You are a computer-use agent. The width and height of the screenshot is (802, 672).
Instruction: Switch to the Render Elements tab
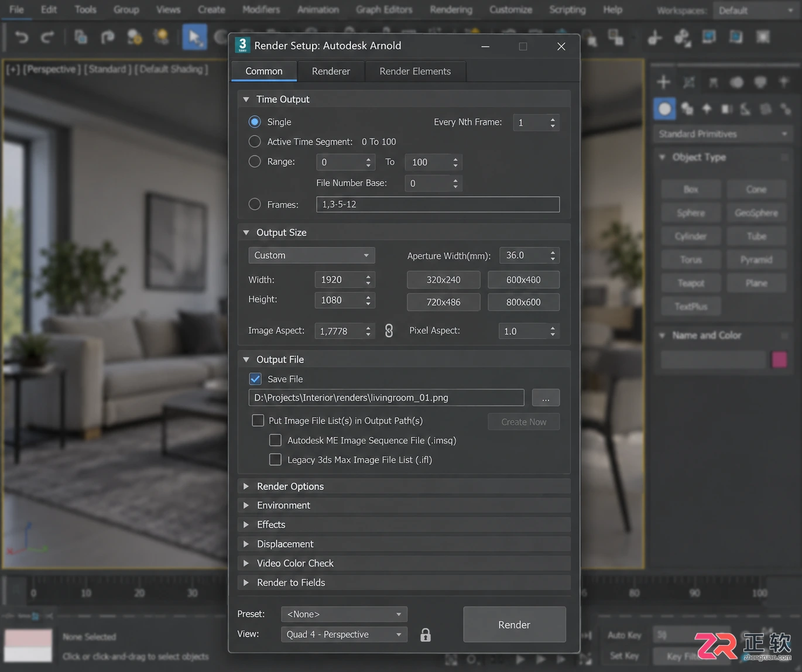tap(415, 71)
